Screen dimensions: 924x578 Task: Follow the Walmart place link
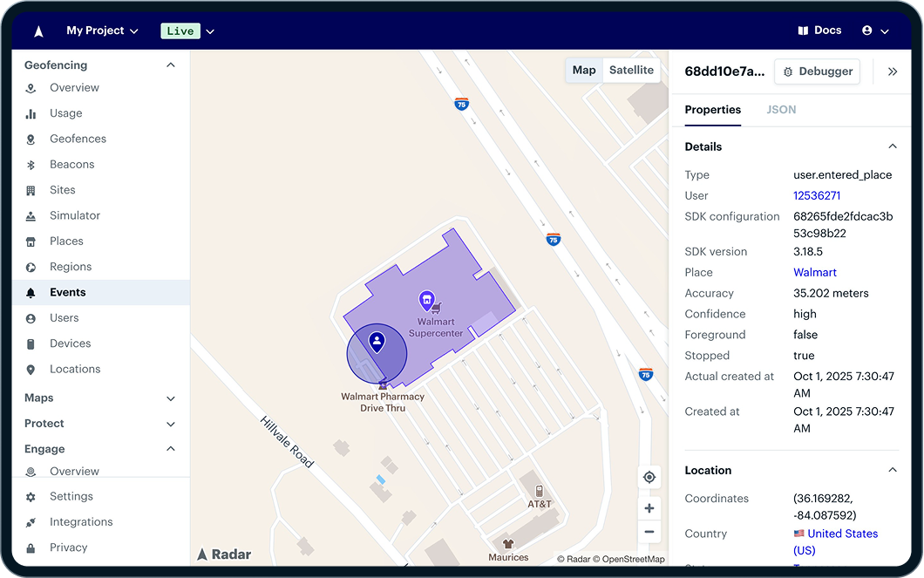pos(814,272)
